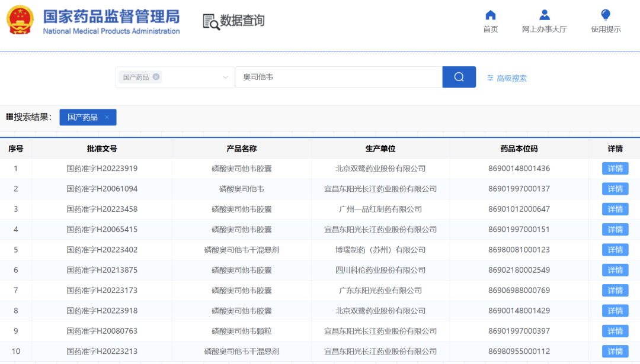The height and width of the screenshot is (364, 640).
Task: View details for 国药准字H20065415
Action: (x=615, y=230)
